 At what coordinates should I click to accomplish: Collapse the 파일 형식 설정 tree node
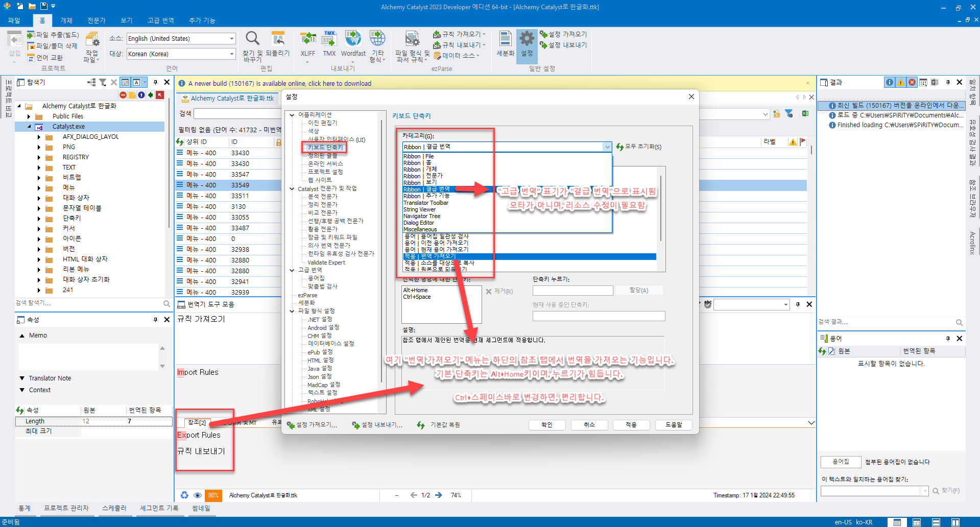click(292, 311)
